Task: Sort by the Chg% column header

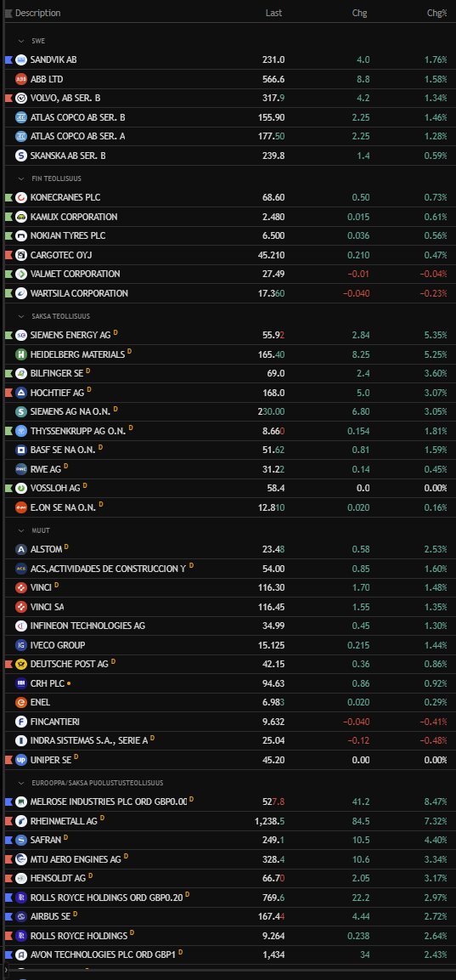Action: click(x=436, y=13)
